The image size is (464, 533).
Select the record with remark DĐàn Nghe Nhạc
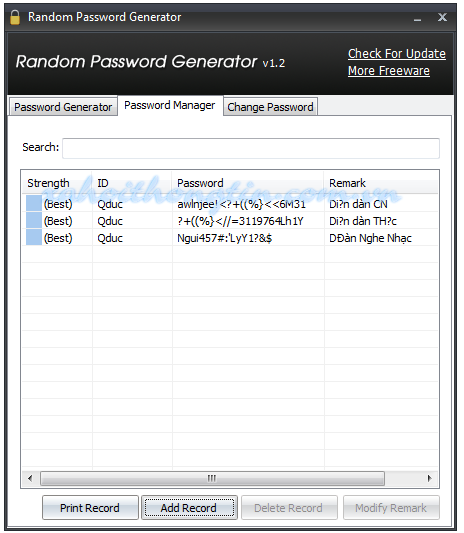pyautogui.click(x=230, y=238)
